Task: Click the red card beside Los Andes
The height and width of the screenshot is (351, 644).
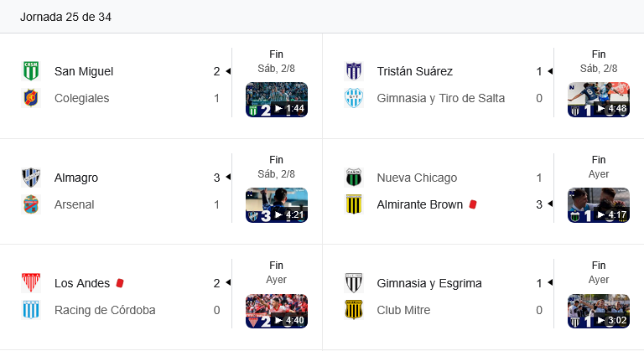Action: (x=120, y=283)
